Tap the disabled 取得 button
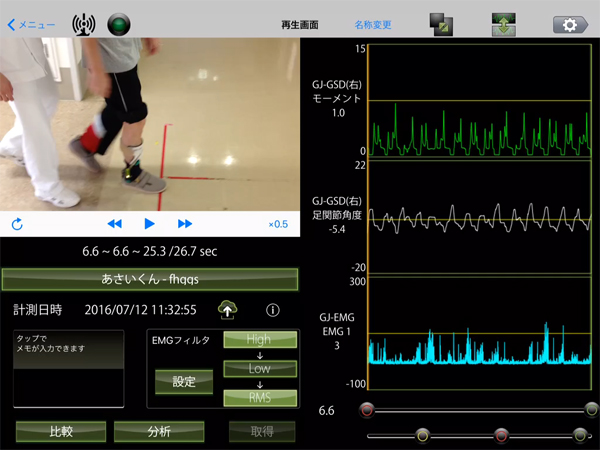The width and height of the screenshot is (600, 450). pyautogui.click(x=262, y=432)
